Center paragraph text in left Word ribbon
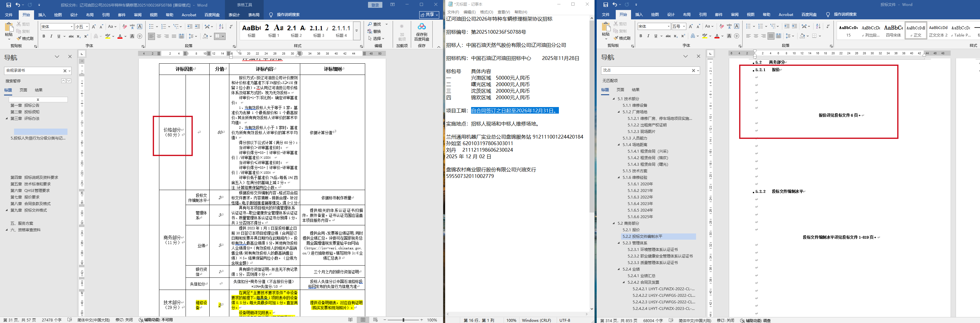Viewport: 980px width, 323px height. (159, 37)
